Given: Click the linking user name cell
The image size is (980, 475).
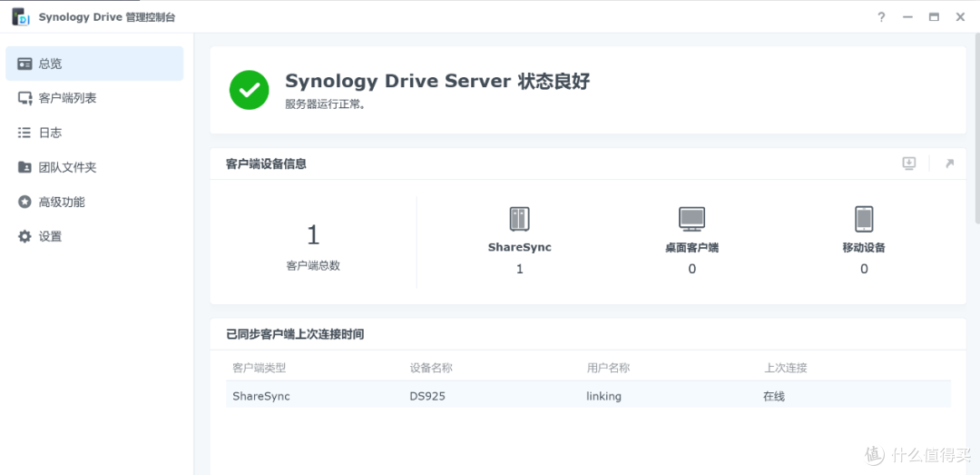Looking at the screenshot, I should (x=603, y=396).
